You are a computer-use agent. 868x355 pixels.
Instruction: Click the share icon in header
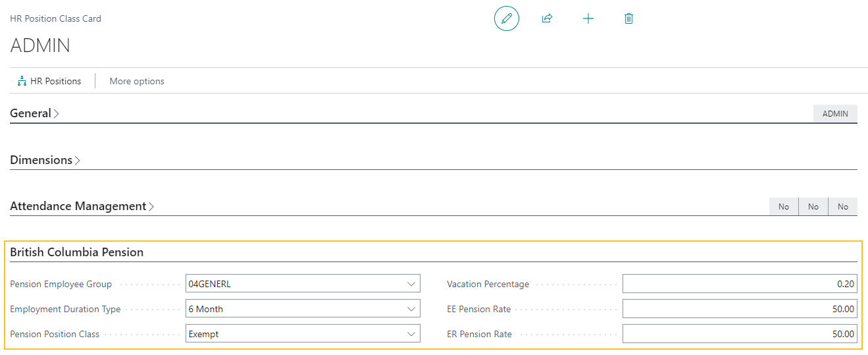point(547,18)
